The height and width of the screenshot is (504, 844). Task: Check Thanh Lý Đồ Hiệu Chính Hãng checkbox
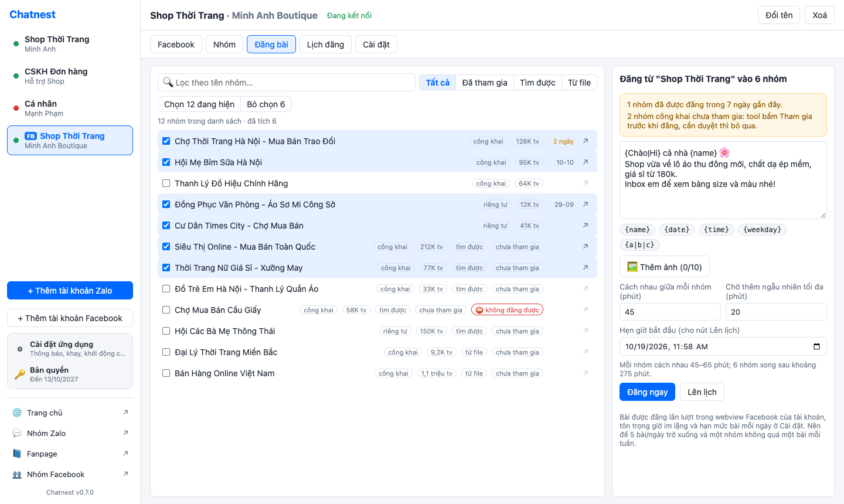click(166, 183)
